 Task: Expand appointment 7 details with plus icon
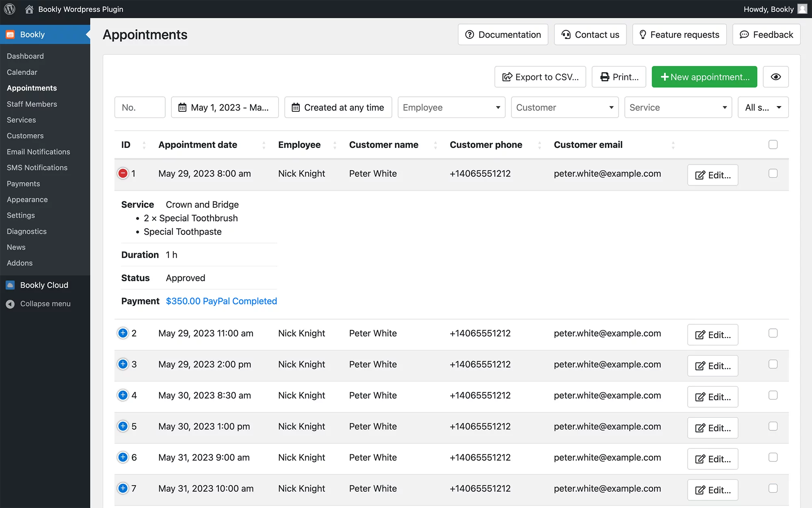click(123, 488)
